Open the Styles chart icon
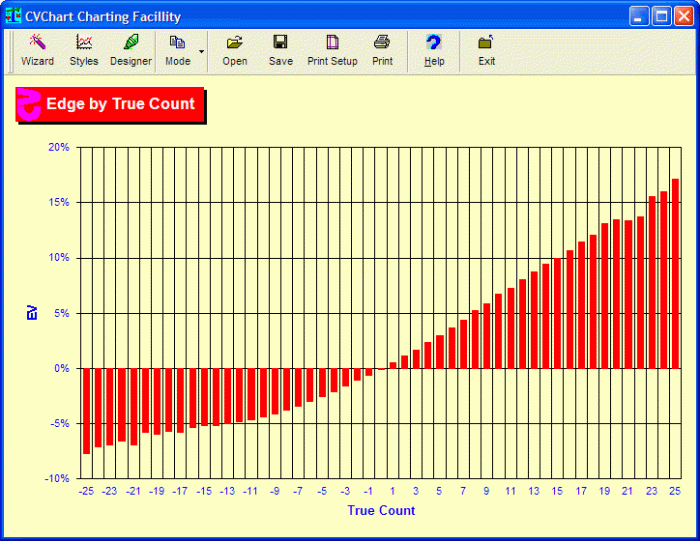This screenshot has width=700, height=541. [84, 49]
